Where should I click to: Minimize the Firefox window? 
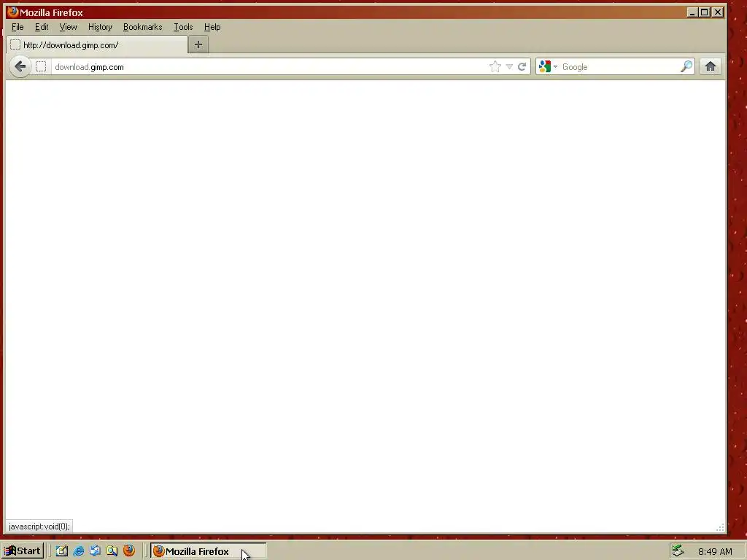(x=692, y=12)
